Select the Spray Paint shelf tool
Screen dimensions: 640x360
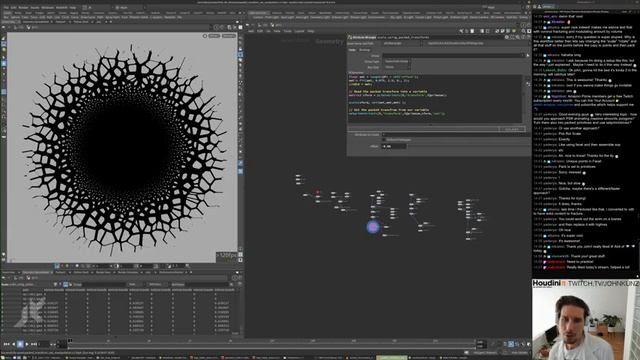point(113,17)
